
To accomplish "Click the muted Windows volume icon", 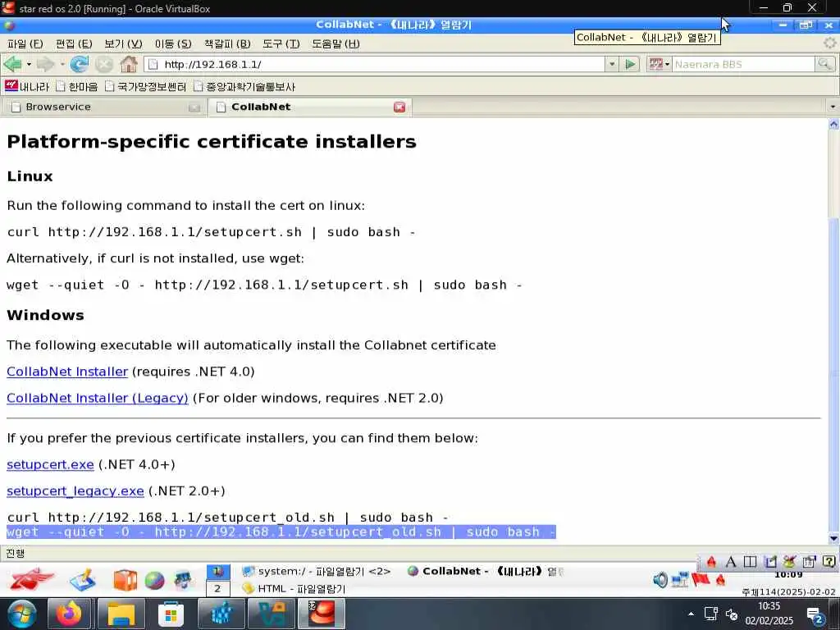I will pos(732,614).
